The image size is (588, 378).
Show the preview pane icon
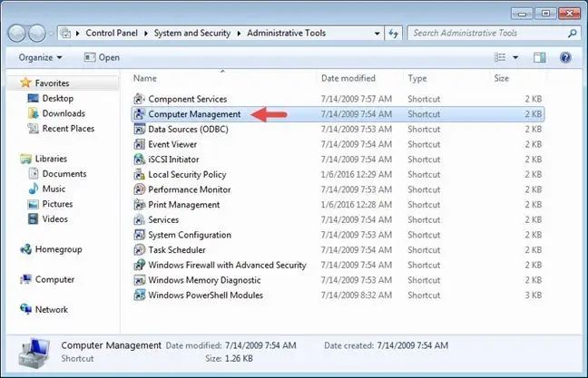[539, 57]
